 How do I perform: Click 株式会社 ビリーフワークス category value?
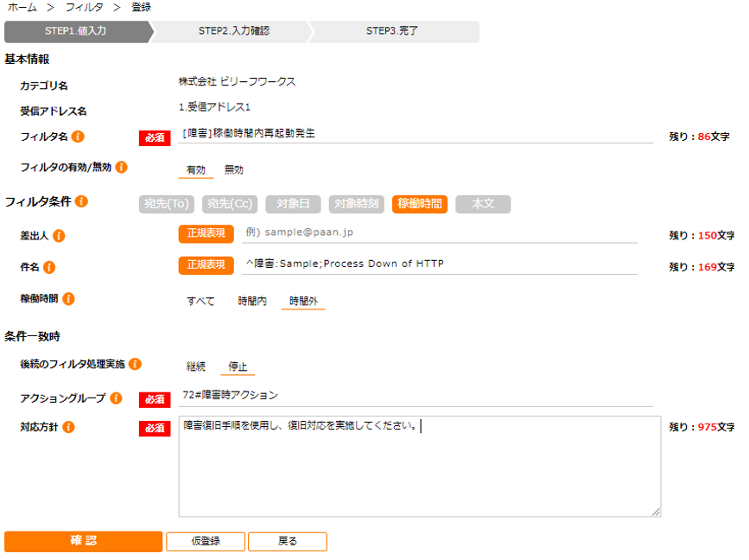click(x=237, y=82)
